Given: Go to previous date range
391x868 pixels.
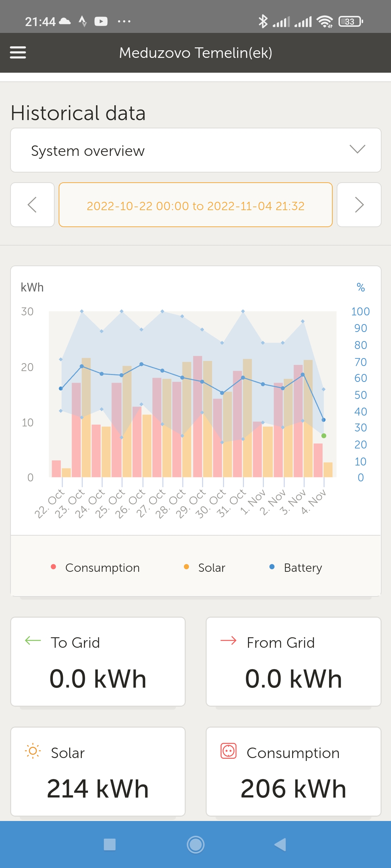Looking at the screenshot, I should point(33,205).
